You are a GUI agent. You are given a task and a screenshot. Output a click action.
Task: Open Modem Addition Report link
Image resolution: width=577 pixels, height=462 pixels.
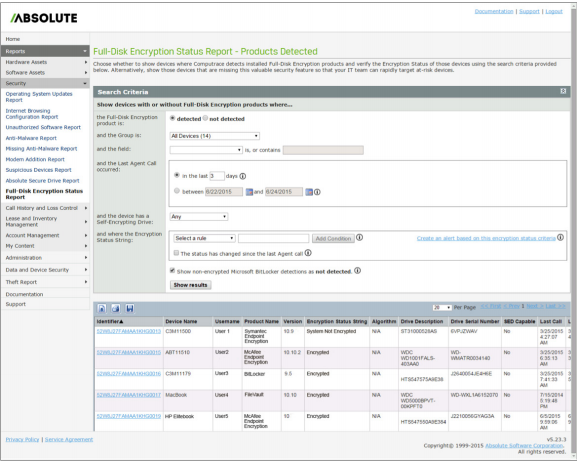[35, 159]
